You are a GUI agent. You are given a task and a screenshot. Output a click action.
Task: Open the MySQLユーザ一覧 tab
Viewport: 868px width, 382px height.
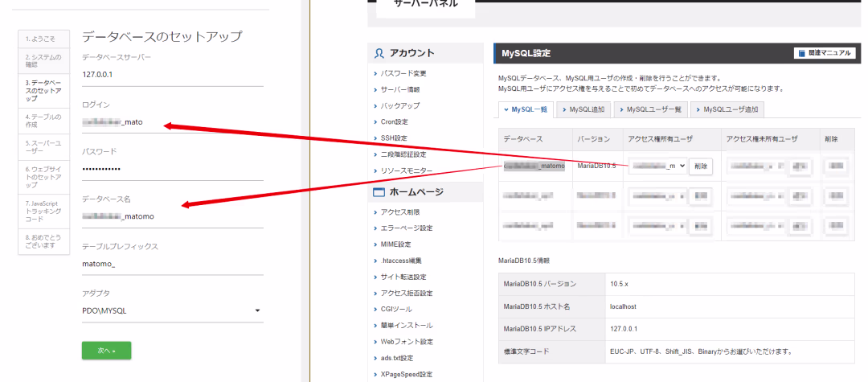pos(650,109)
